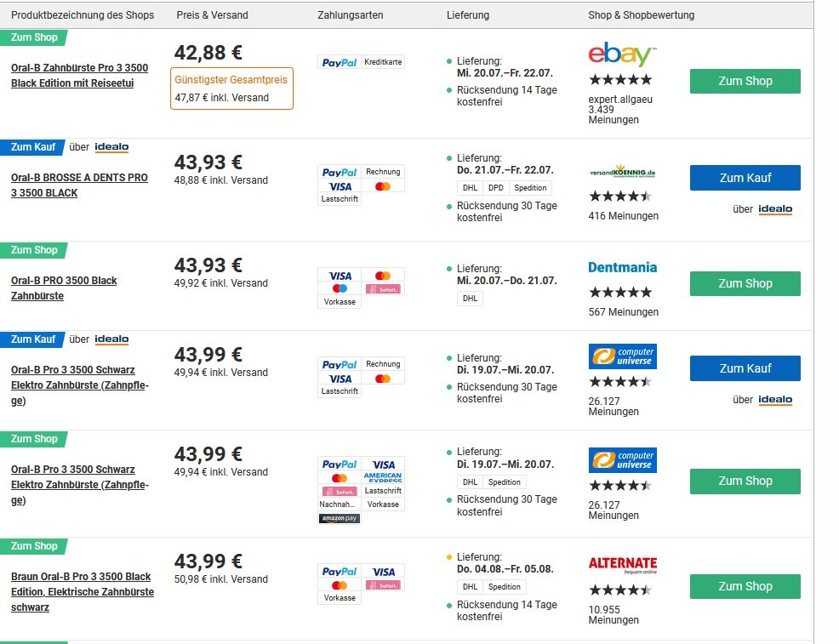The width and height of the screenshot is (839, 644).
Task: Open Oral-B Zahnbürste Pro 3 3500 Black Edition link
Action: [x=80, y=76]
